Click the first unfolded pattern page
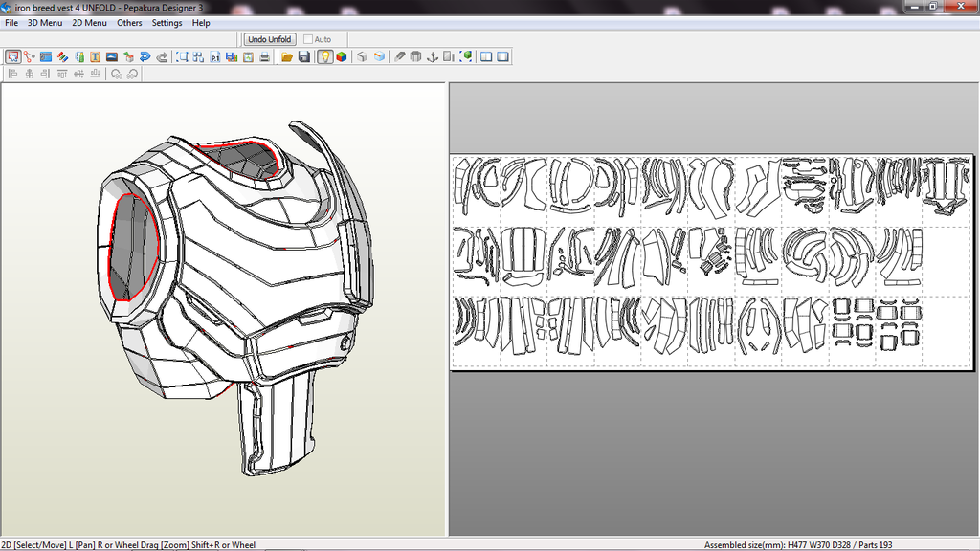Image resolution: width=980 pixels, height=551 pixels. (x=477, y=189)
